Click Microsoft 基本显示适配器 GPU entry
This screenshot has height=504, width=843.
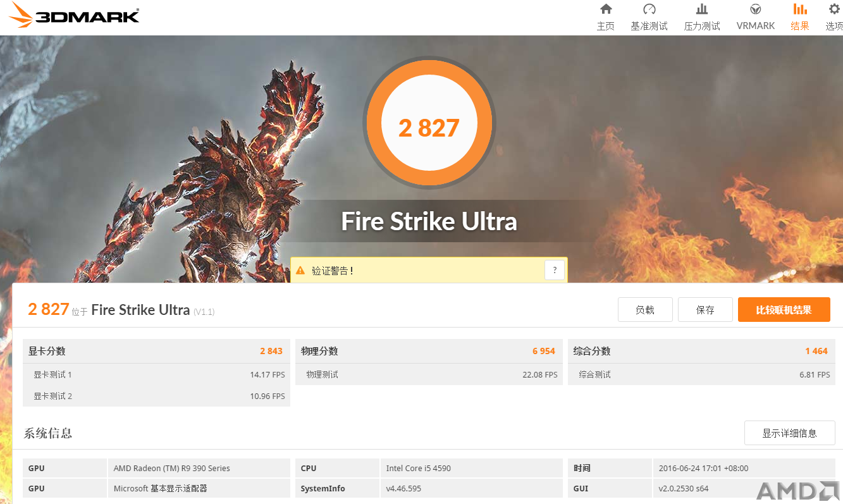tap(161, 489)
